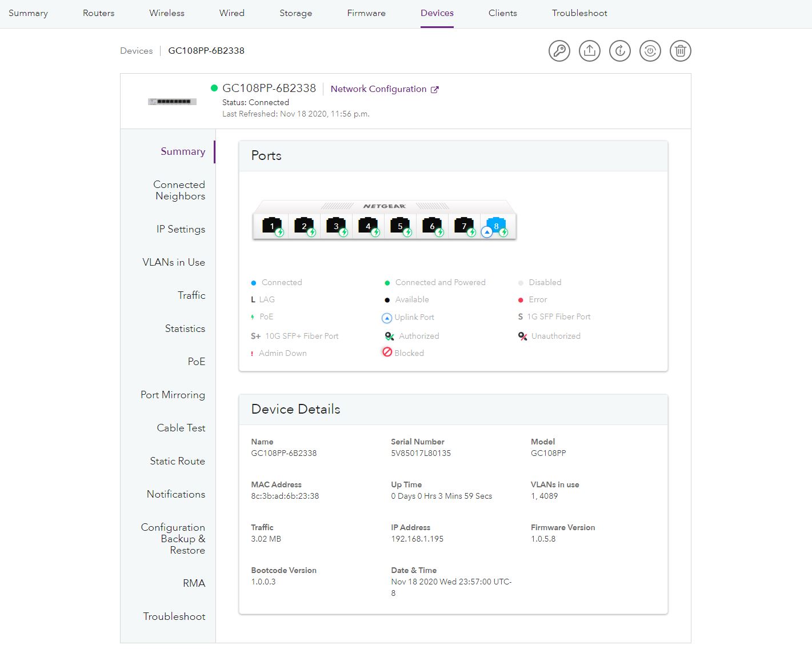812x649 pixels.
Task: Click the key icon button
Action: click(x=559, y=51)
